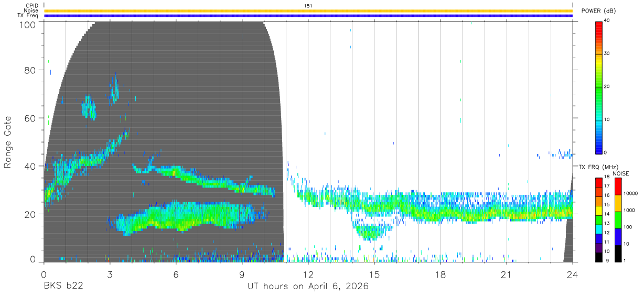Click the UT hours on April 6, 2026 title

pyautogui.click(x=308, y=287)
